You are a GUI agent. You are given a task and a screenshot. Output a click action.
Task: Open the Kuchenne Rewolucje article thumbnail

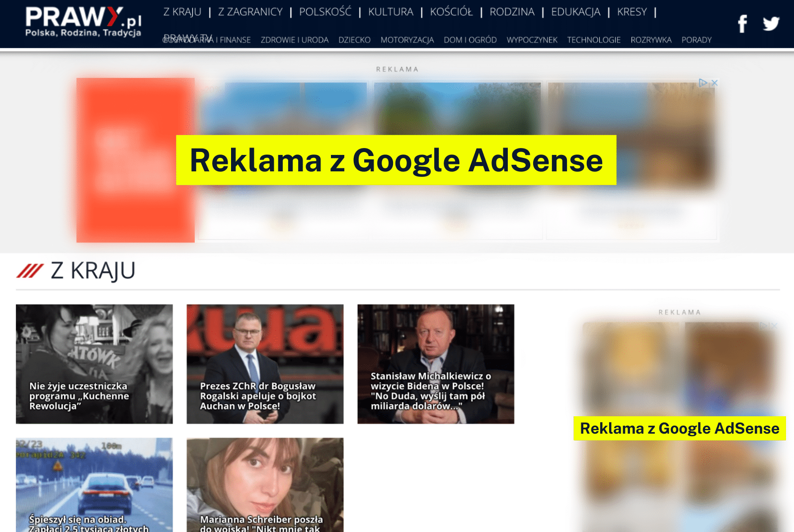click(94, 364)
